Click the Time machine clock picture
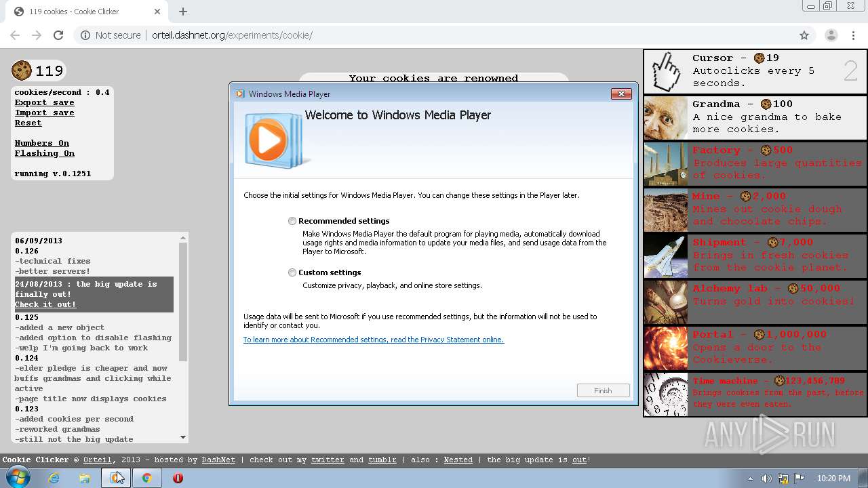The image size is (868, 488). click(x=666, y=394)
